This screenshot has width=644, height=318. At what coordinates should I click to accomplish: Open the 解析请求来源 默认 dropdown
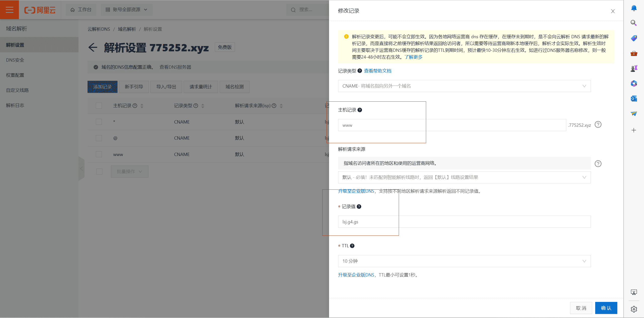point(464,177)
